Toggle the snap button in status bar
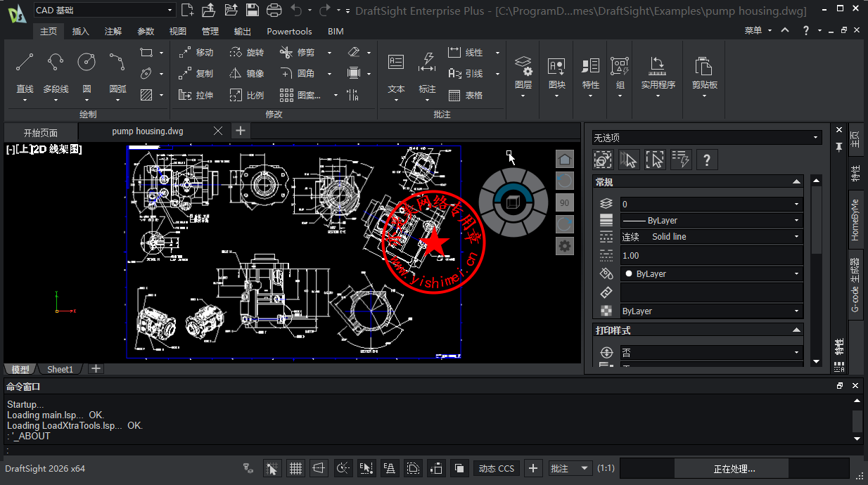The height and width of the screenshot is (485, 868). click(272, 468)
